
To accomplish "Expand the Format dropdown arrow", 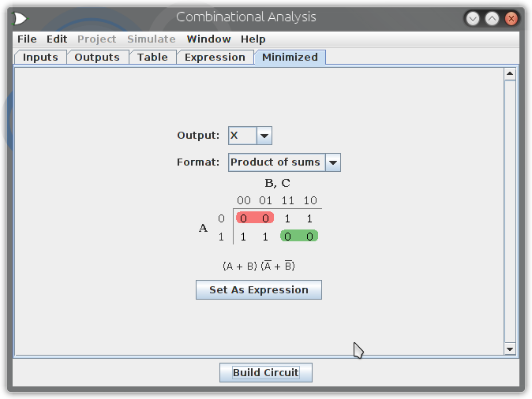I will pyautogui.click(x=333, y=162).
